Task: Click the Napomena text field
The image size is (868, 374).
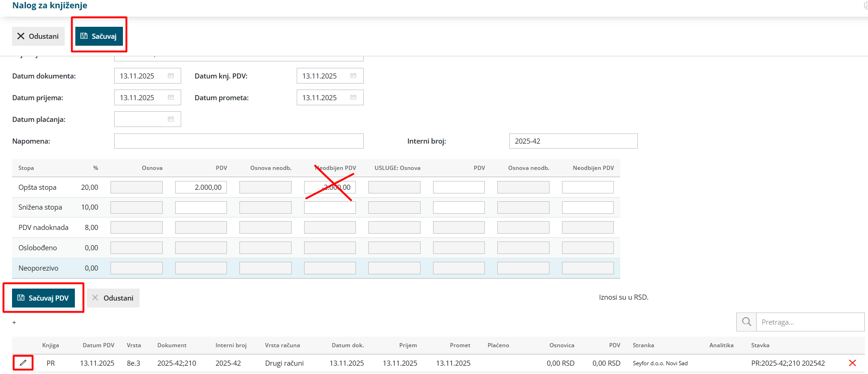Action: click(239, 141)
